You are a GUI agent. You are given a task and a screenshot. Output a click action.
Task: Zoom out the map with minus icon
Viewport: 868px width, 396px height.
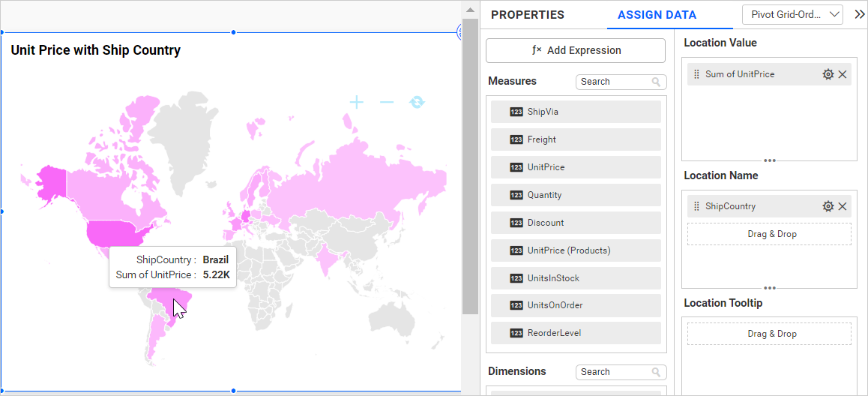(387, 102)
